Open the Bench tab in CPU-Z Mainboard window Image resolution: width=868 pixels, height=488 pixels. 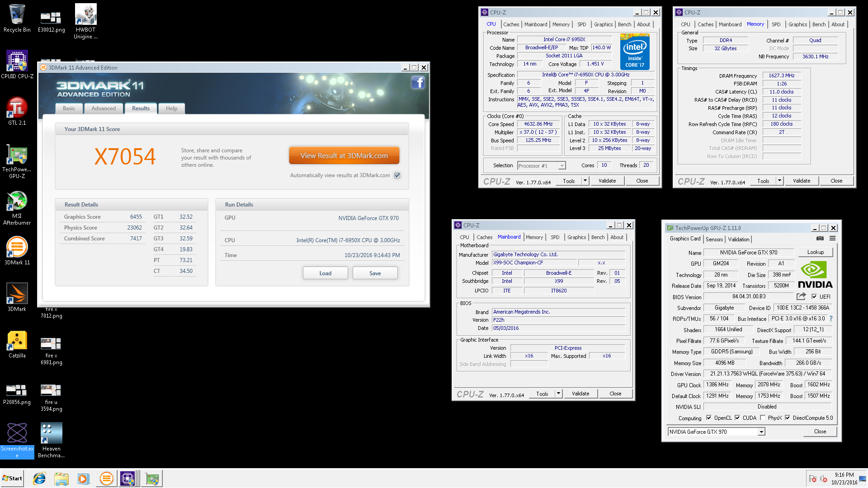(x=598, y=237)
